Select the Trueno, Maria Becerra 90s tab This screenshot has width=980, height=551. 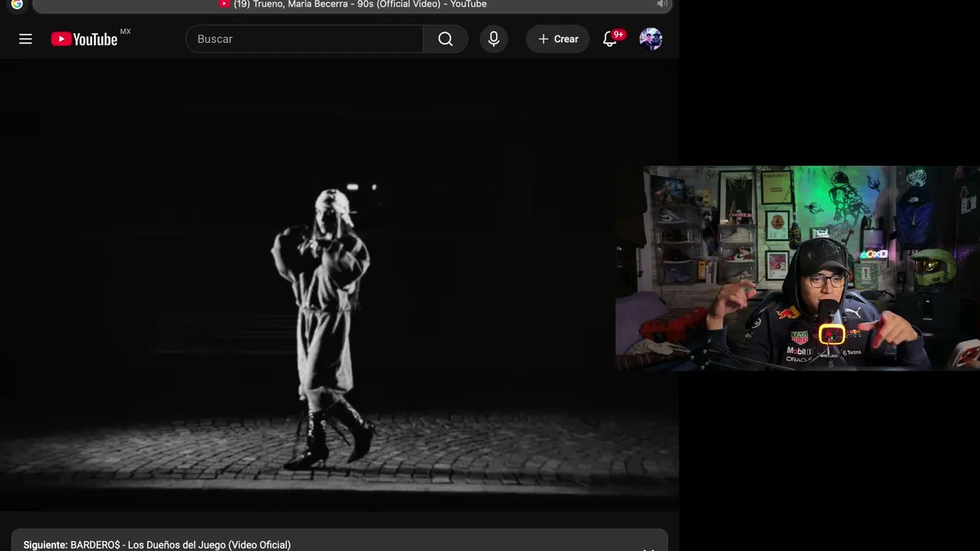click(x=352, y=5)
